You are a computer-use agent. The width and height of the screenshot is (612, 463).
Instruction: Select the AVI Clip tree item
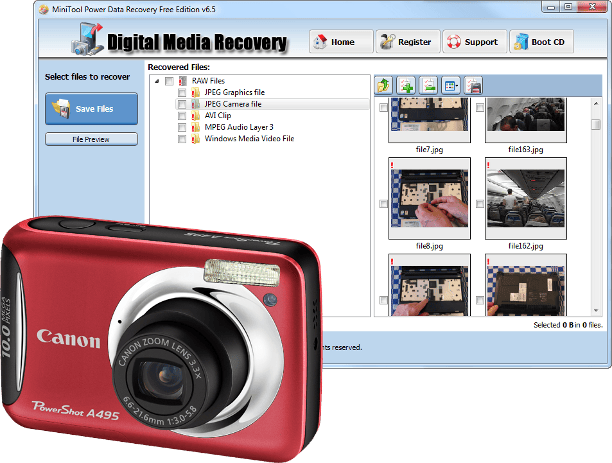pos(218,116)
